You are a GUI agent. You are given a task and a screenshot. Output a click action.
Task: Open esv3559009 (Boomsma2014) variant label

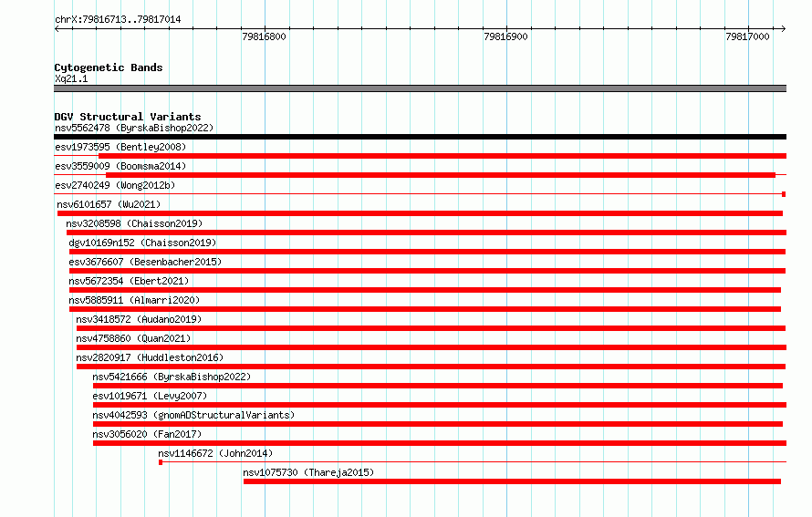pyautogui.click(x=120, y=166)
